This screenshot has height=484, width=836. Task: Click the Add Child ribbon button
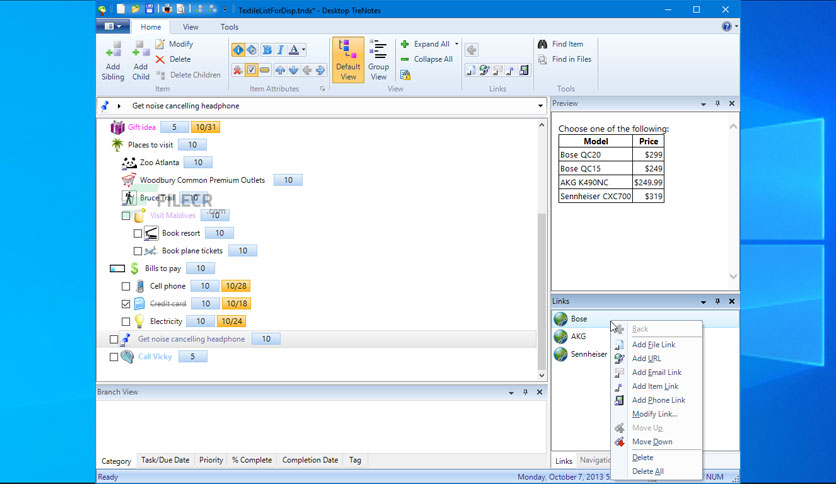coord(140,61)
